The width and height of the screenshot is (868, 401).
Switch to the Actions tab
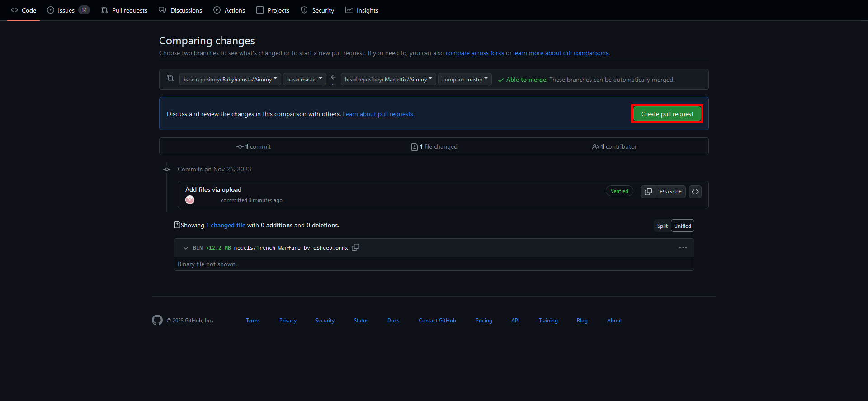229,10
